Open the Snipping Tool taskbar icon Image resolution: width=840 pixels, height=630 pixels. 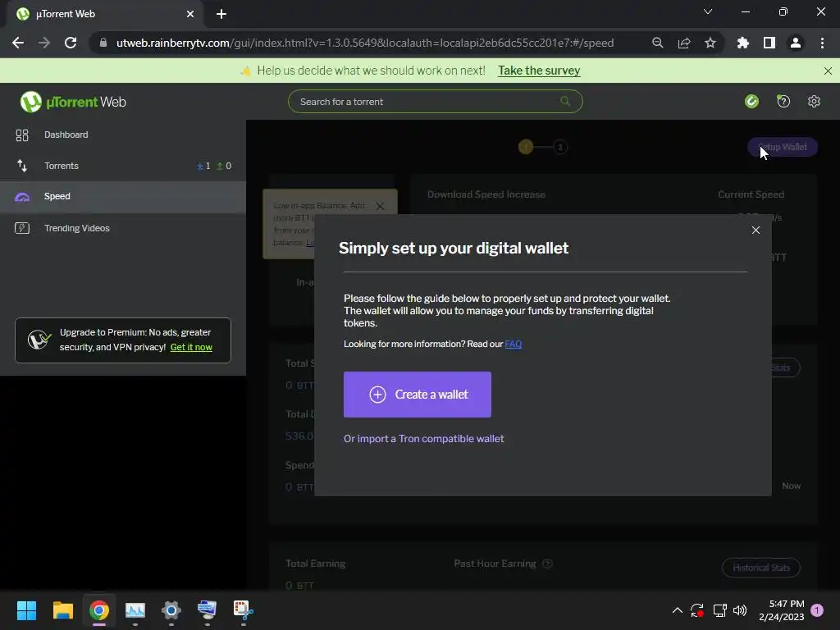click(243, 610)
